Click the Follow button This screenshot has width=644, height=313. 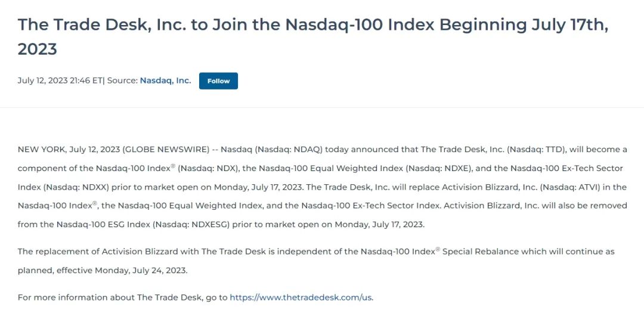(x=218, y=81)
